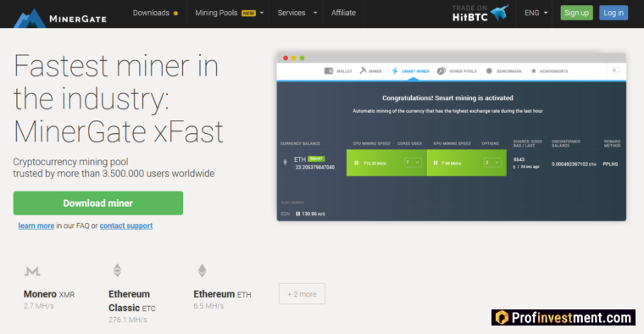Click the ETH balance 23.205379847040
Image resolution: width=644 pixels, height=334 pixels.
315,167
